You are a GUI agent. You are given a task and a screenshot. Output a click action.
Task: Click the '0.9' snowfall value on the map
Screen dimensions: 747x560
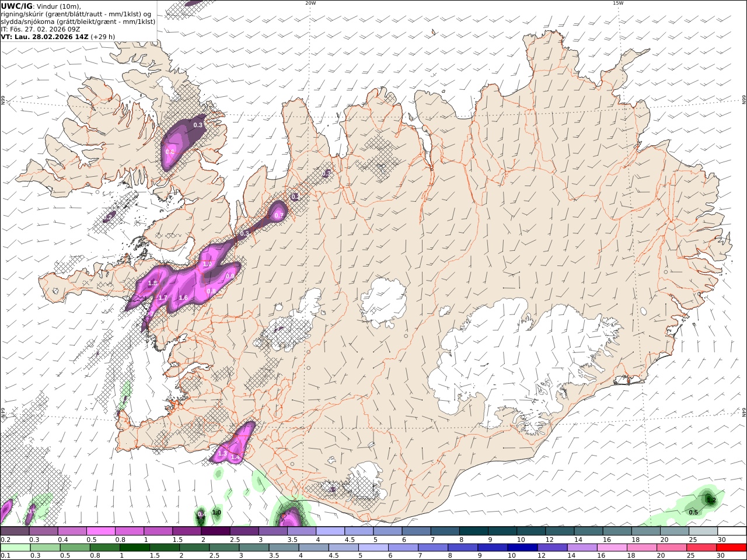click(230, 276)
